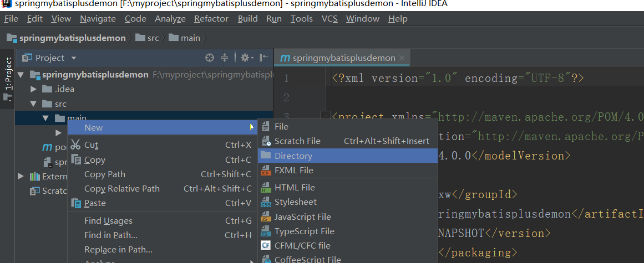Click the src breadcrumb in the navigation bar
The height and width of the screenshot is (263, 644).
[x=148, y=38]
